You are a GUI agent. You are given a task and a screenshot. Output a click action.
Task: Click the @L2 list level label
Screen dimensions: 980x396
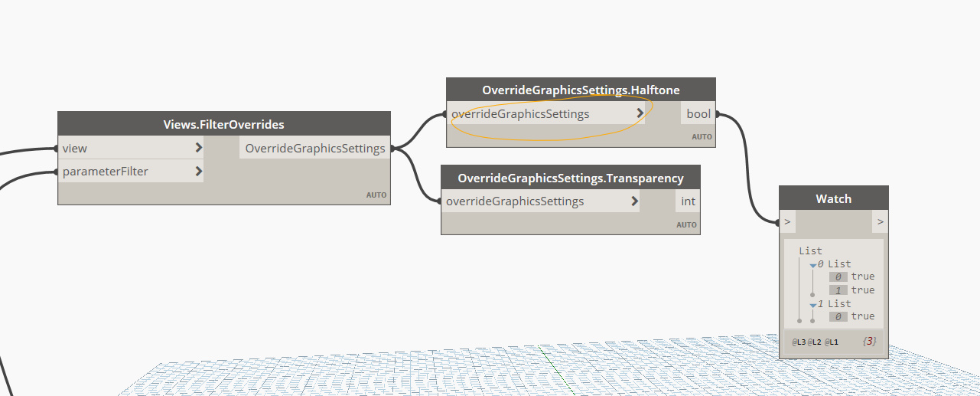coord(815,342)
